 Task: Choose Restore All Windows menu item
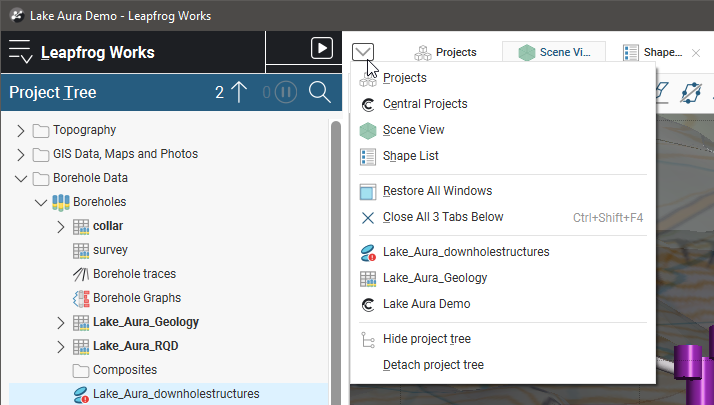[x=437, y=191]
